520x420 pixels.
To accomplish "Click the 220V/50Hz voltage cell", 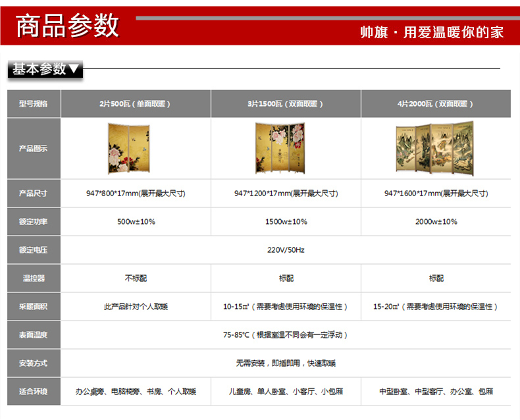I will [286, 250].
